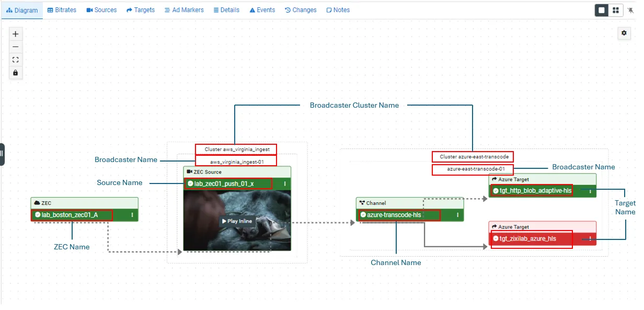Open the tgt_http_blob_adaptive-hls target

pyautogui.click(x=535, y=191)
